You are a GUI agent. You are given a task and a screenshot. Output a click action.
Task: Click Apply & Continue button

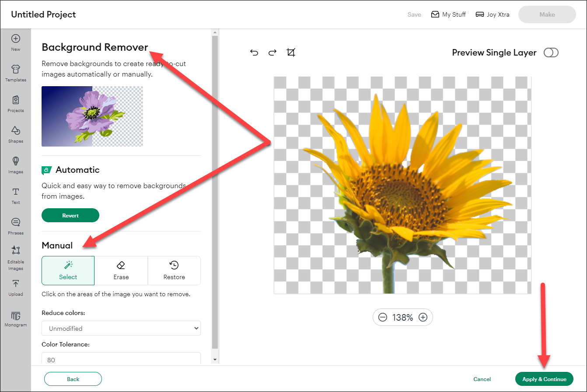pyautogui.click(x=544, y=379)
